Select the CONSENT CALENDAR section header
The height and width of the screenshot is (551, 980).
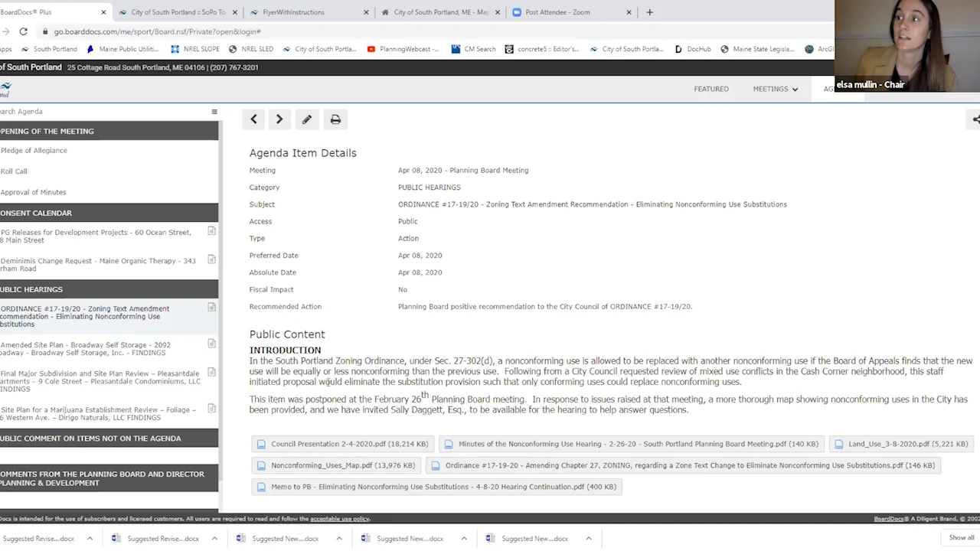(109, 213)
